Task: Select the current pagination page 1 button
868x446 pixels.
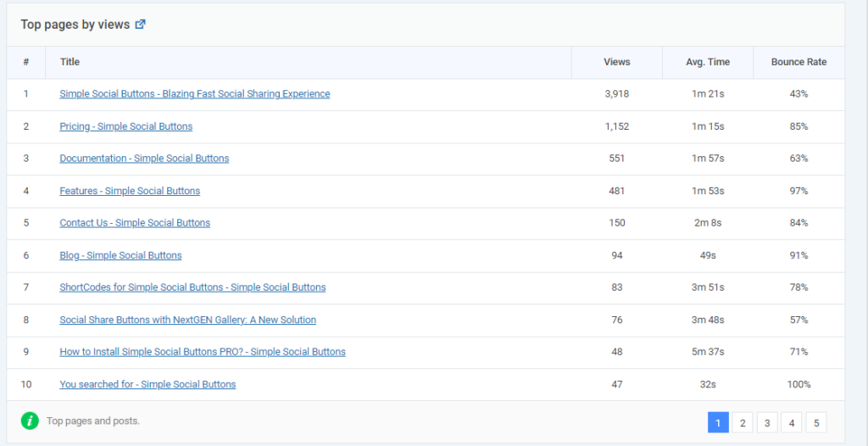Action: 718,423
